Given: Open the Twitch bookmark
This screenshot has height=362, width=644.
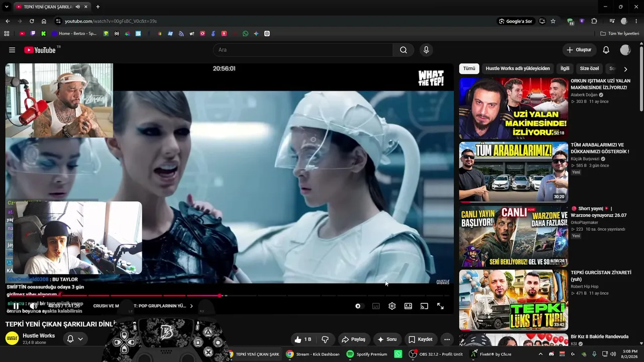Looking at the screenshot, I should (x=33, y=34).
